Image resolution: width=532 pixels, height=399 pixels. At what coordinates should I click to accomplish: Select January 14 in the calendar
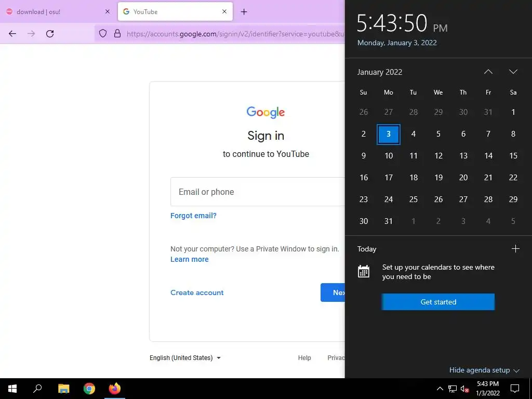coord(488,156)
